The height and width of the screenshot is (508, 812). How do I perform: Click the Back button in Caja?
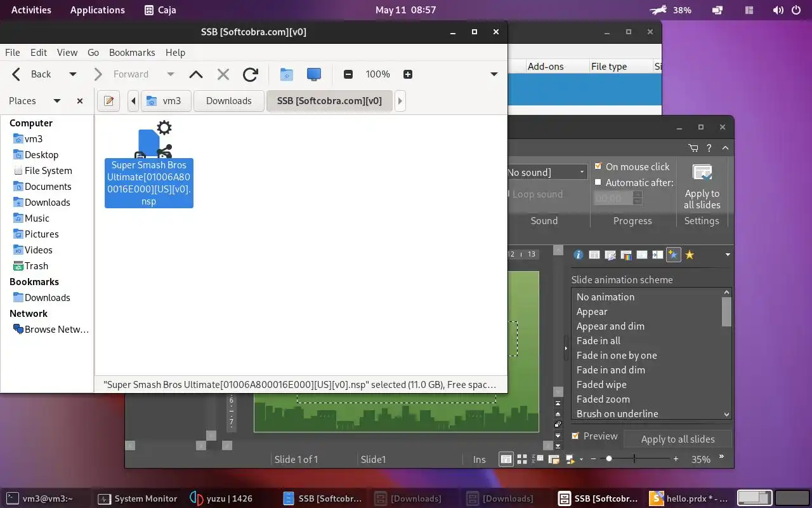coord(33,74)
